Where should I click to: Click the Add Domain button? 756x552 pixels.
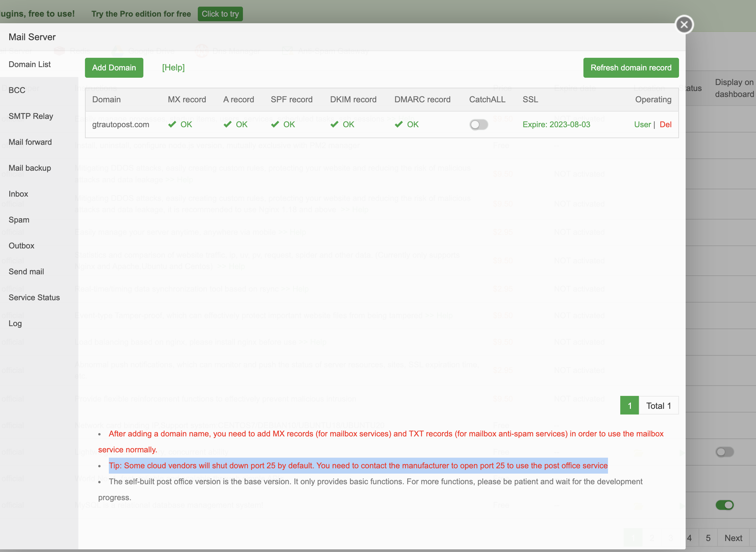[114, 68]
